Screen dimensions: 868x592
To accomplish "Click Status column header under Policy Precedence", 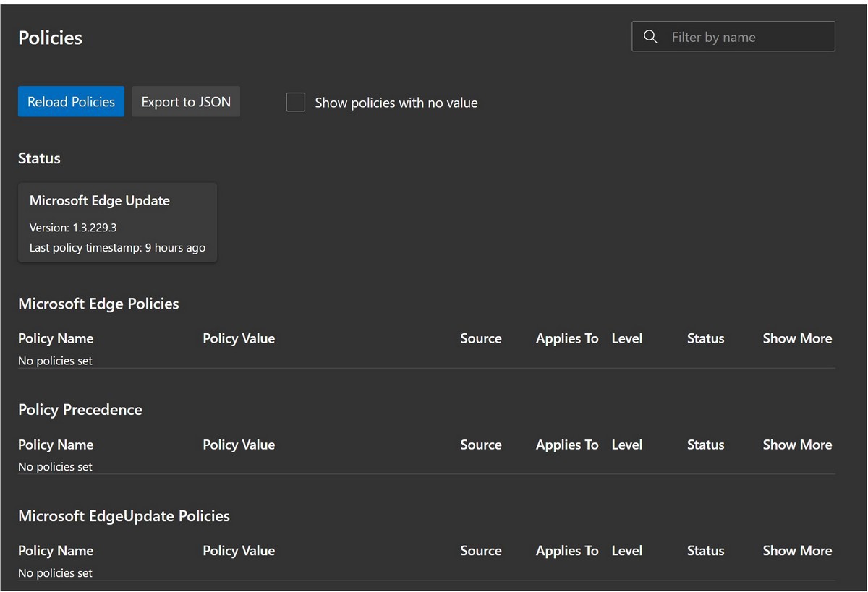I will pyautogui.click(x=706, y=445).
